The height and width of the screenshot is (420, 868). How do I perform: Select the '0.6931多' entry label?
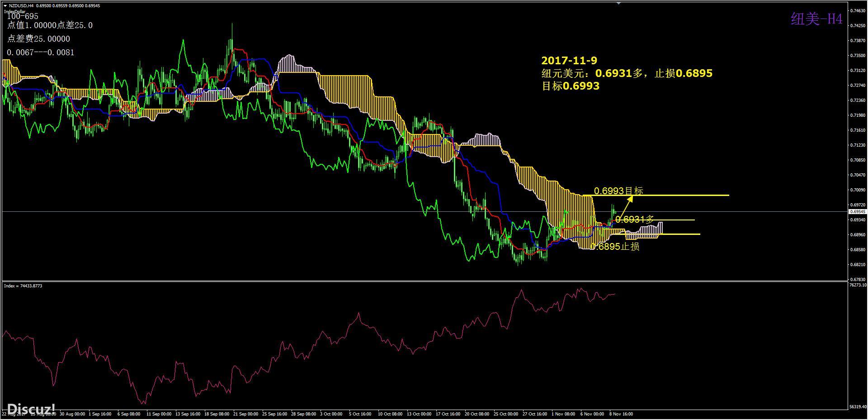[634, 219]
